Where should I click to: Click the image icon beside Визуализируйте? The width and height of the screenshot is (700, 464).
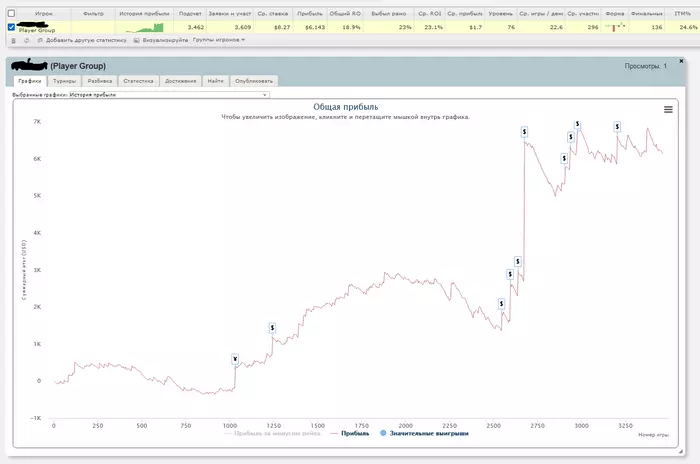pyautogui.click(x=137, y=40)
